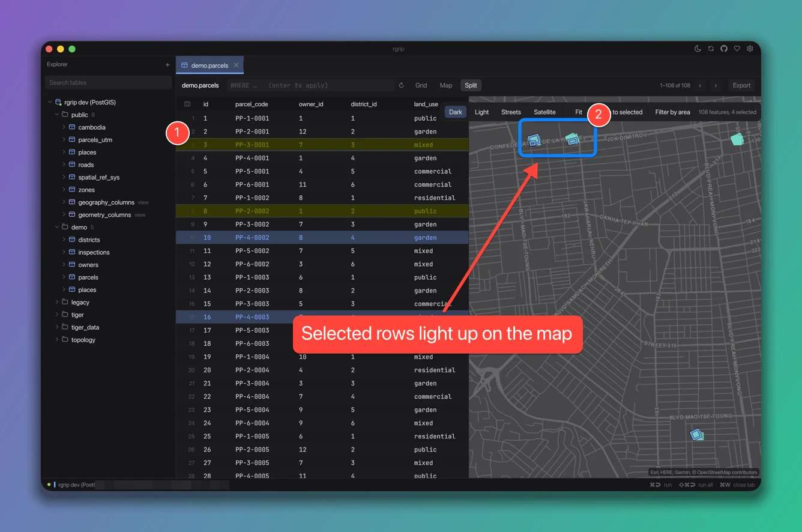Open the GitHub icon link
This screenshot has height=532, width=802.
point(724,49)
